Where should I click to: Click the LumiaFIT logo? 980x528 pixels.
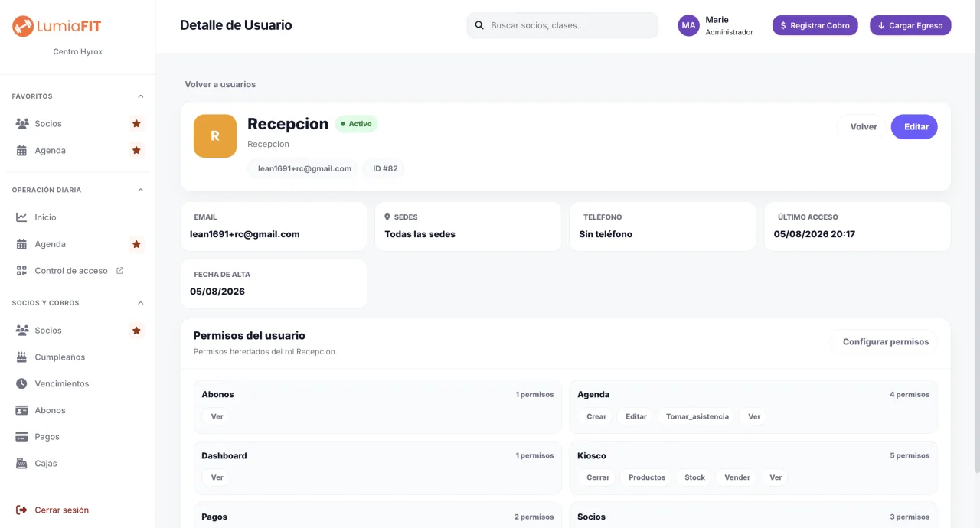[x=57, y=26]
